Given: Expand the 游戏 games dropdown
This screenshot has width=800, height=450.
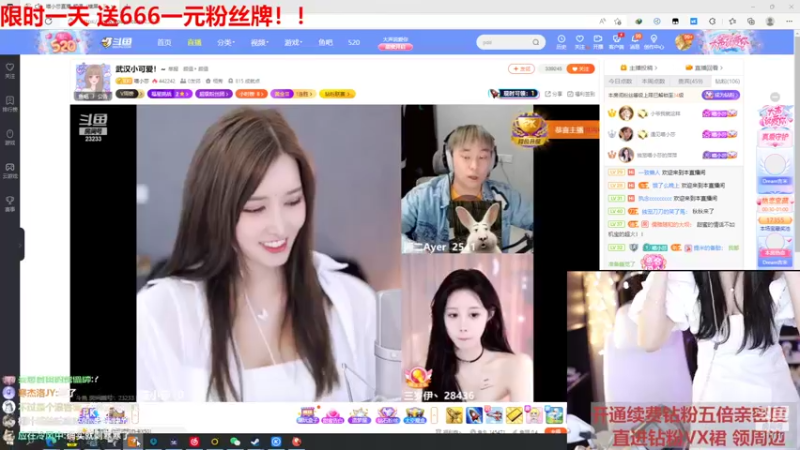Looking at the screenshot, I should [x=293, y=42].
